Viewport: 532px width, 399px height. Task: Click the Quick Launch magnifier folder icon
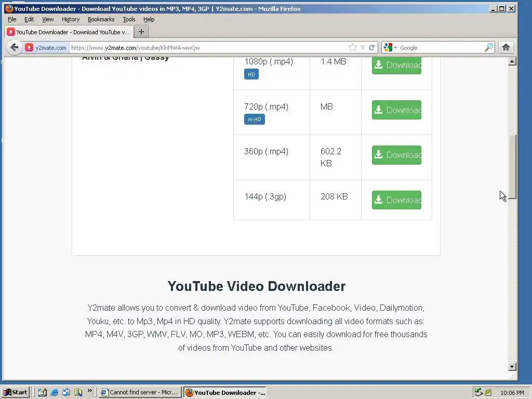pos(78,393)
